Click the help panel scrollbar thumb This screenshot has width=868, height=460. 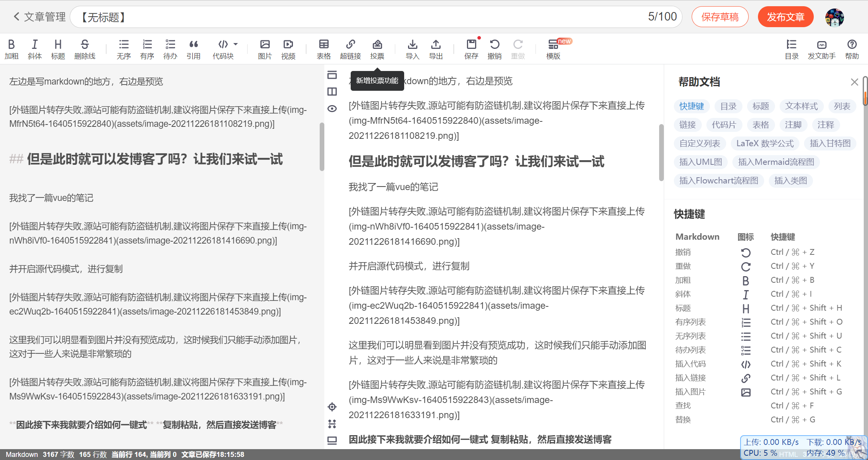[865, 90]
